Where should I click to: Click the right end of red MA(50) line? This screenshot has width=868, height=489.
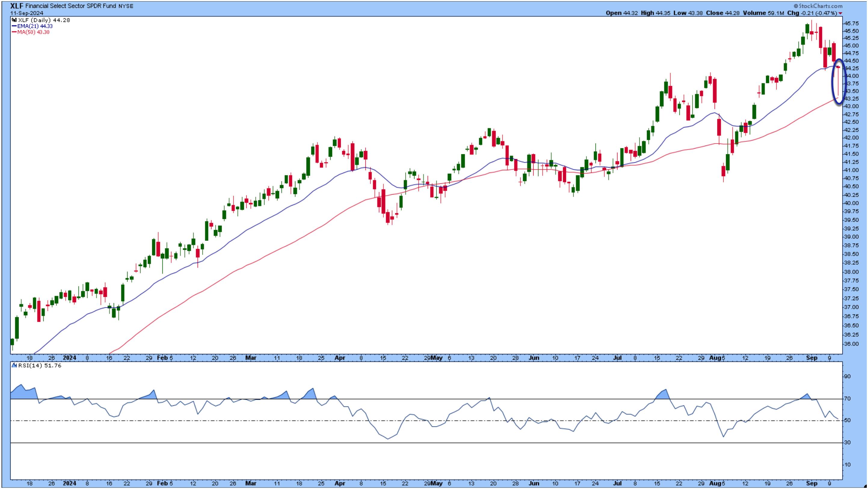(x=838, y=98)
